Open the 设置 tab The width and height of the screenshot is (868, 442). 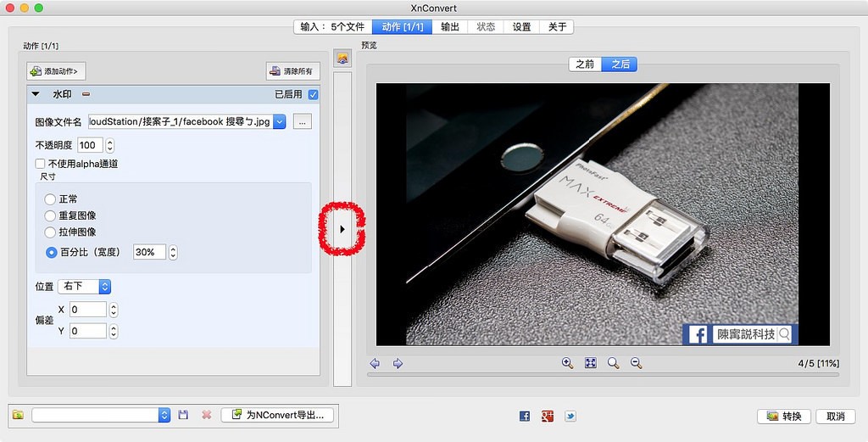[x=521, y=26]
